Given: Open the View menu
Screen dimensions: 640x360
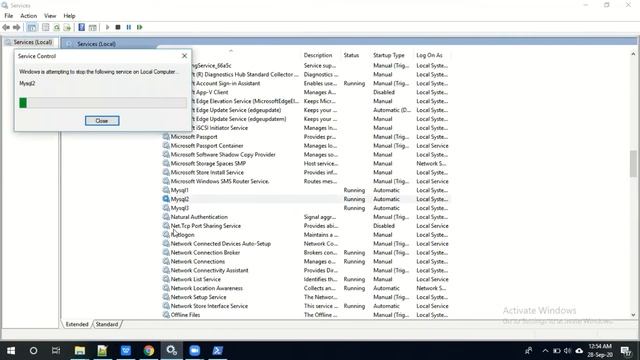Looking at the screenshot, I should pyautogui.click(x=50, y=16).
